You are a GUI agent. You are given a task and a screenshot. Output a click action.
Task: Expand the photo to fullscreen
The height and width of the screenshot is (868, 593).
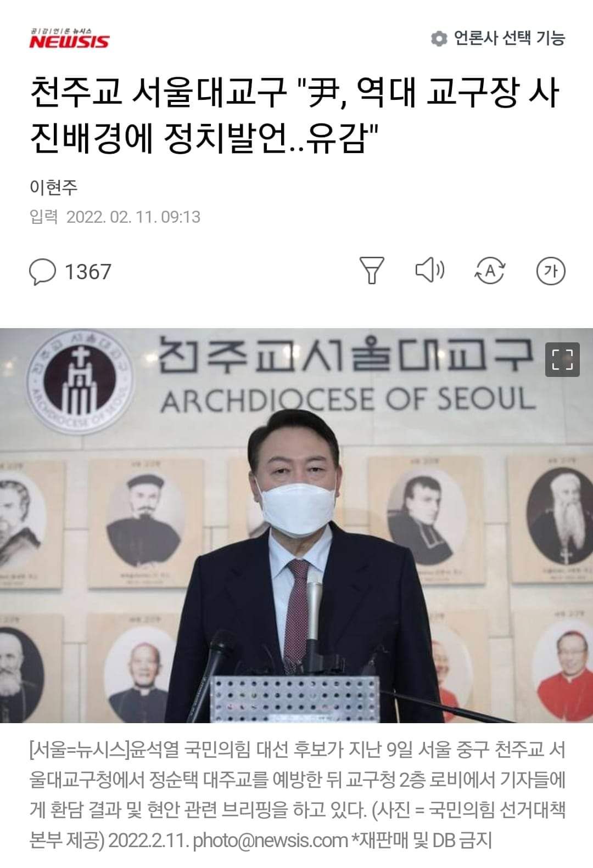coord(562,359)
